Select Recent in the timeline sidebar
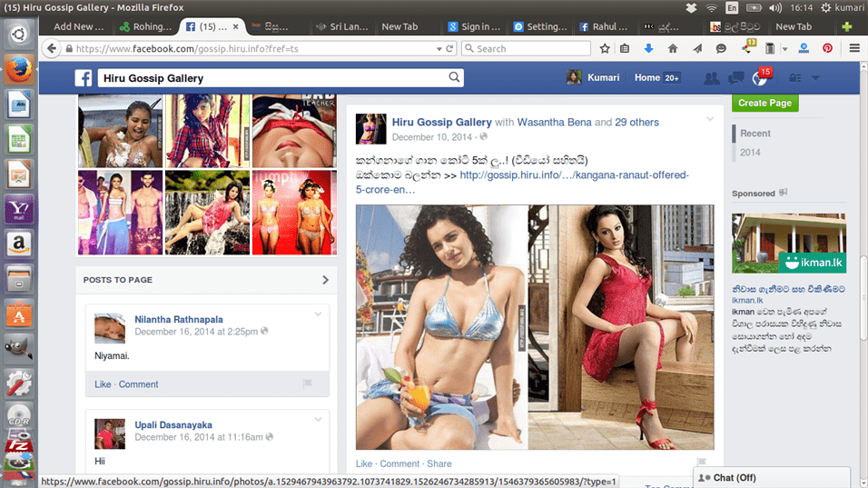868x488 pixels. (755, 134)
